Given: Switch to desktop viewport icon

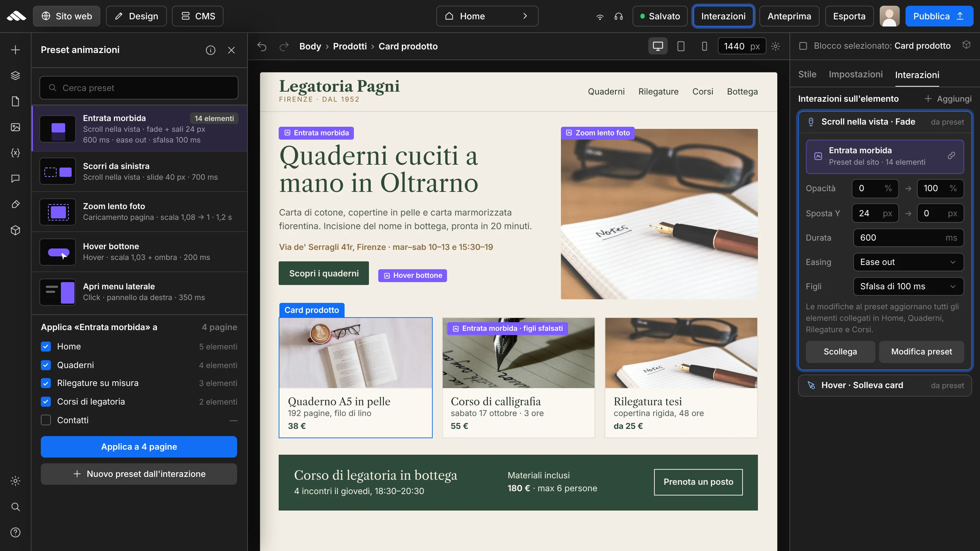Looking at the screenshot, I should 658,47.
